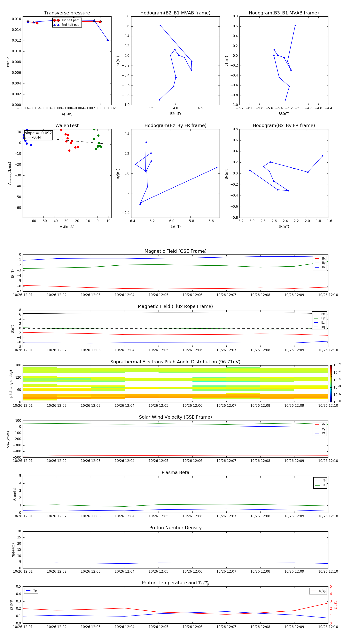The width and height of the screenshot is (351, 644).
Task: Click the By' entry in Flux Rope legend
Action: [320, 318]
